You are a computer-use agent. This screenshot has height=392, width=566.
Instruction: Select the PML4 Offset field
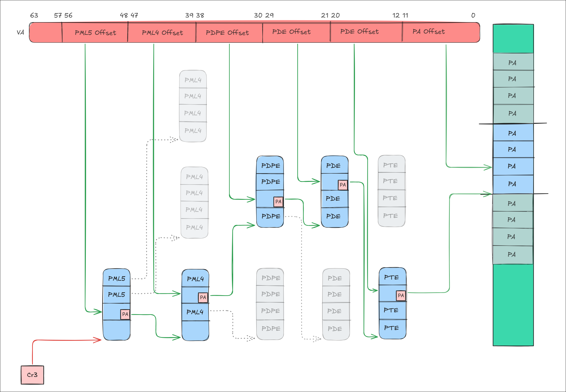click(x=162, y=32)
